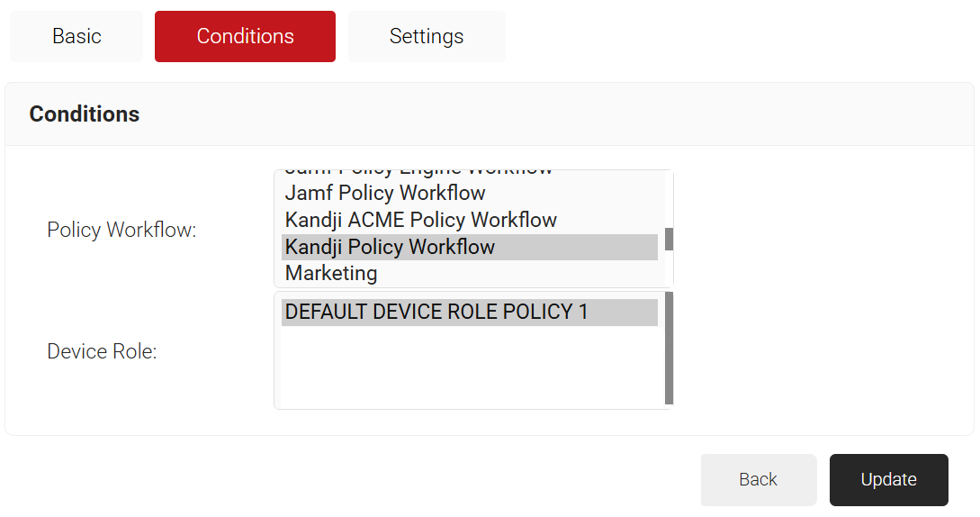Screen dimensions: 980x517
Task: Click the Device Role field label
Action: tap(102, 351)
